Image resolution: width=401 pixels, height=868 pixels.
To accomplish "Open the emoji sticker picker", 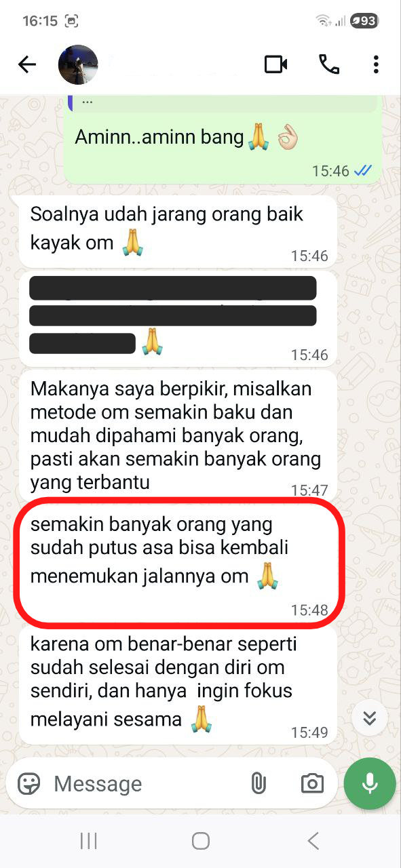I will [x=28, y=784].
